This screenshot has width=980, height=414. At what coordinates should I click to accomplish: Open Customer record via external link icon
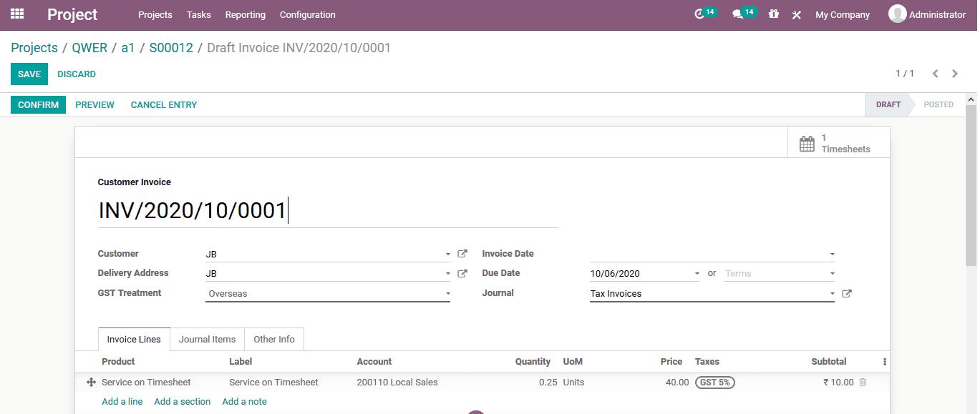tap(462, 253)
